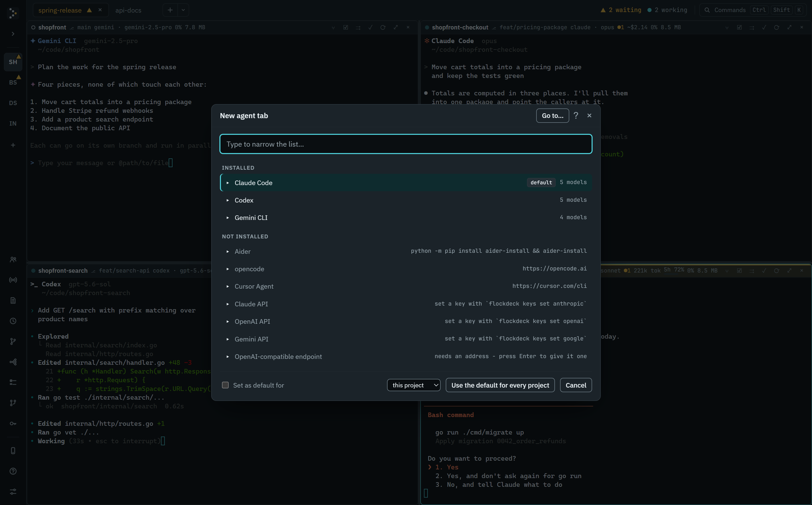Expand the Aider entry under Not Installed

pyautogui.click(x=228, y=251)
